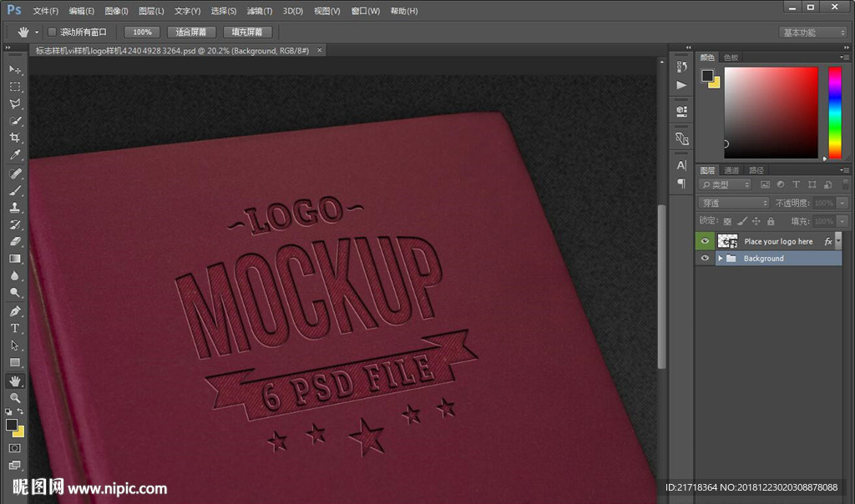The image size is (855, 504).
Task: Switch to the 通道 Channels tab
Action: pyautogui.click(x=732, y=170)
